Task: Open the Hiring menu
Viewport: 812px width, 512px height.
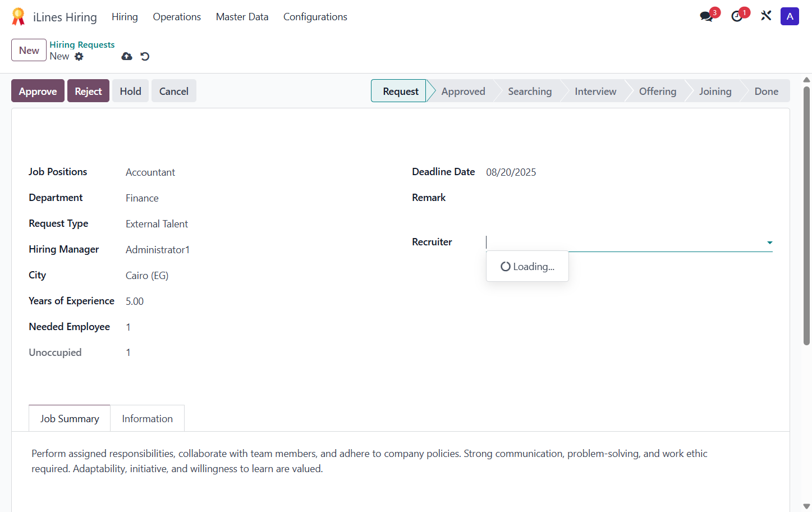Action: [x=125, y=17]
